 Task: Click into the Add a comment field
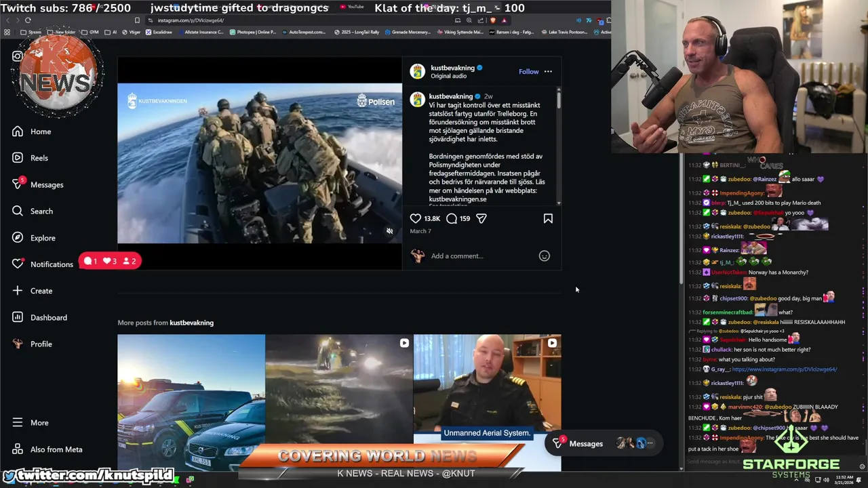[x=483, y=256]
